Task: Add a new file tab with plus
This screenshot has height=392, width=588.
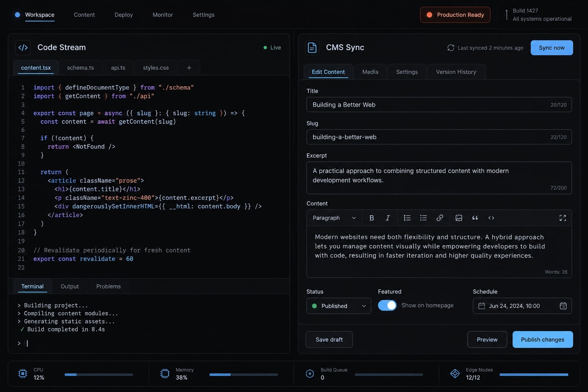Action: pos(189,68)
